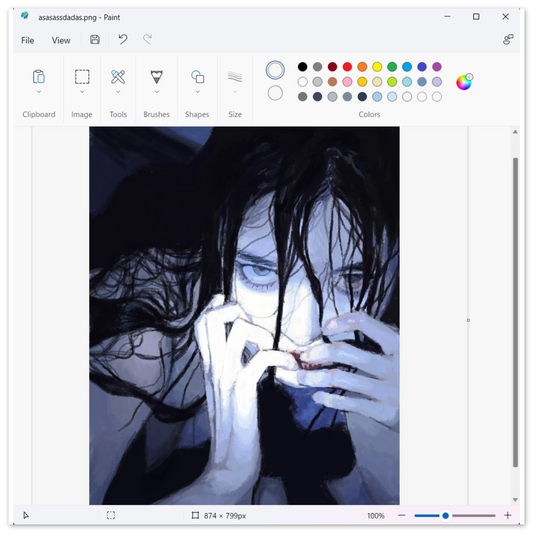Undo the last action
533x533 pixels.
click(x=123, y=39)
